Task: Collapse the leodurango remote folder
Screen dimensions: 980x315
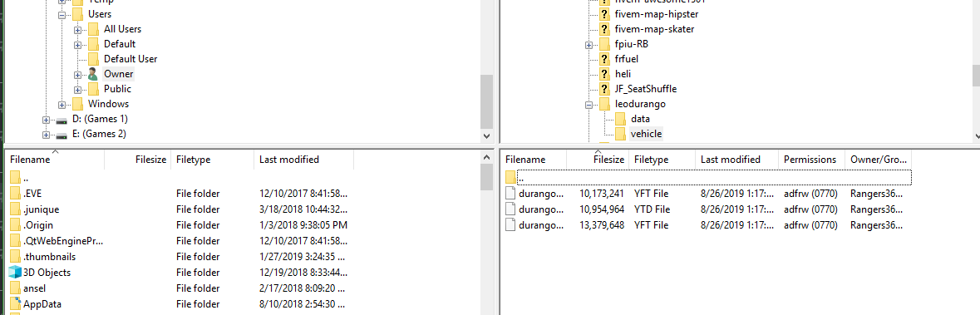Action: [x=588, y=104]
